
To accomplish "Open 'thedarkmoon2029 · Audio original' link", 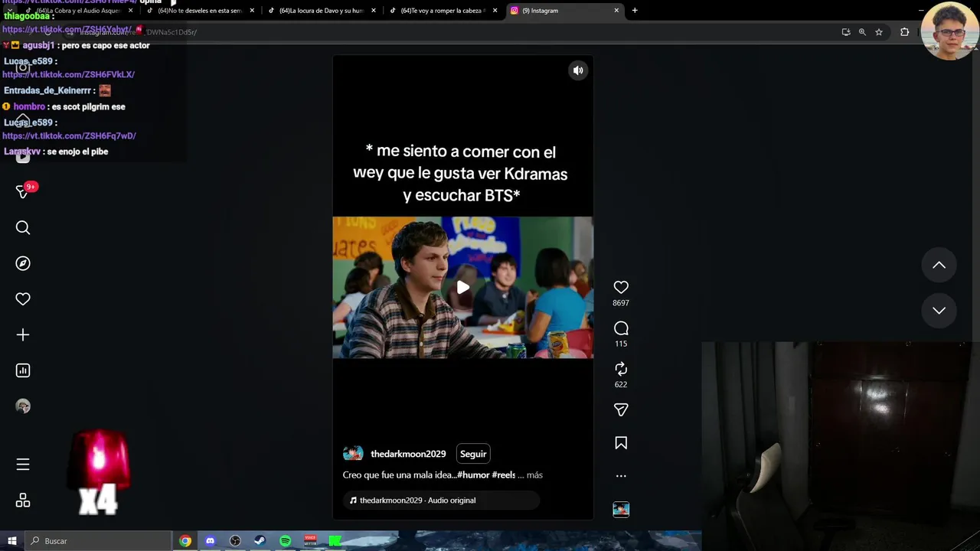I will (x=417, y=500).
